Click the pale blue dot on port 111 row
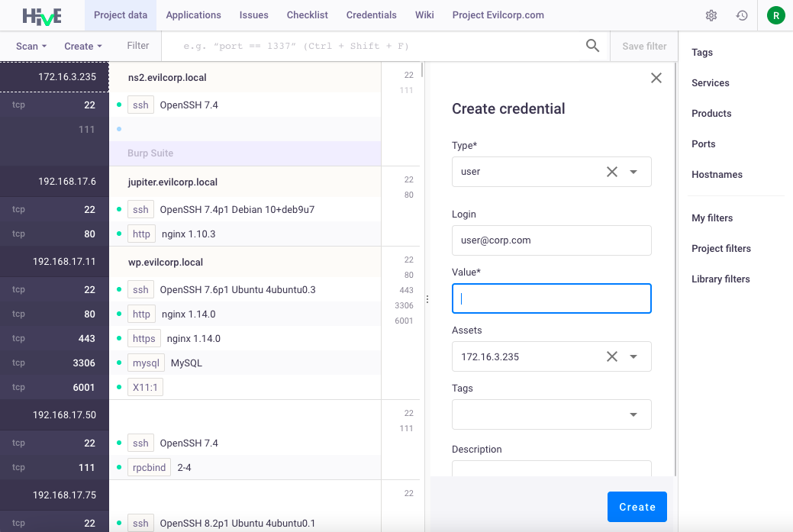Viewport: 793px width, 532px height. click(x=119, y=129)
